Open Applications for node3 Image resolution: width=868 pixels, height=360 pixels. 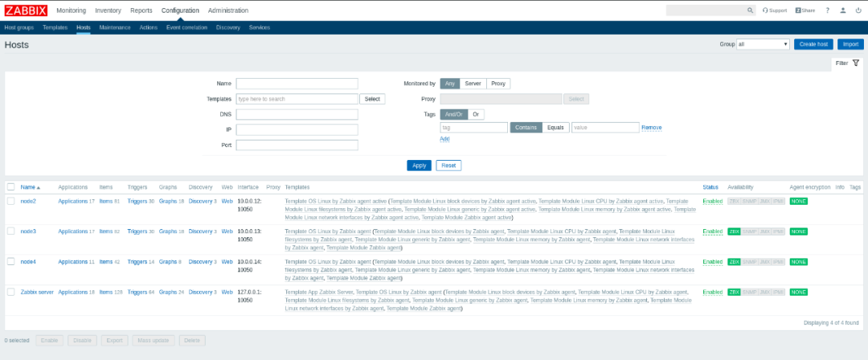[72, 231]
